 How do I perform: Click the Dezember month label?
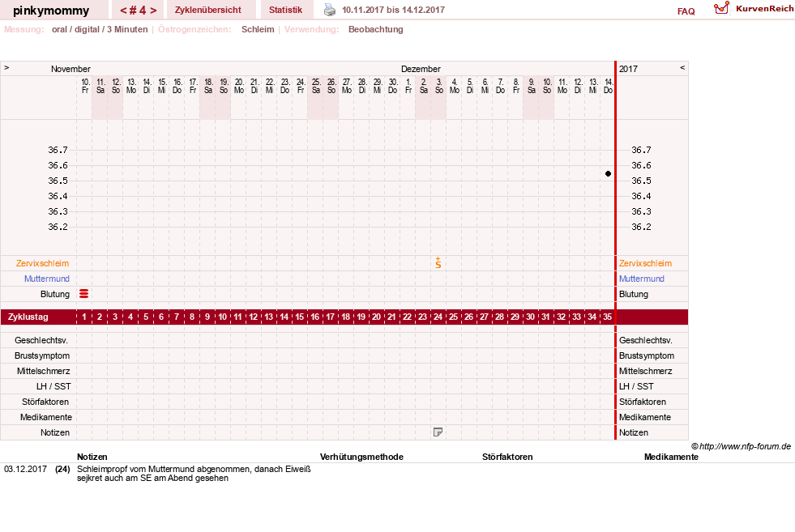(421, 69)
